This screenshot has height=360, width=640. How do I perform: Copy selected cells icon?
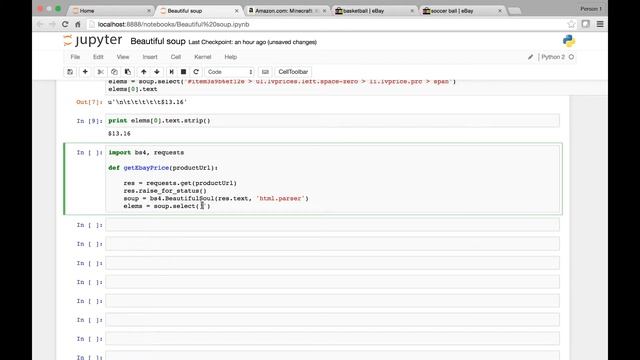pyautogui.click(x=114, y=72)
